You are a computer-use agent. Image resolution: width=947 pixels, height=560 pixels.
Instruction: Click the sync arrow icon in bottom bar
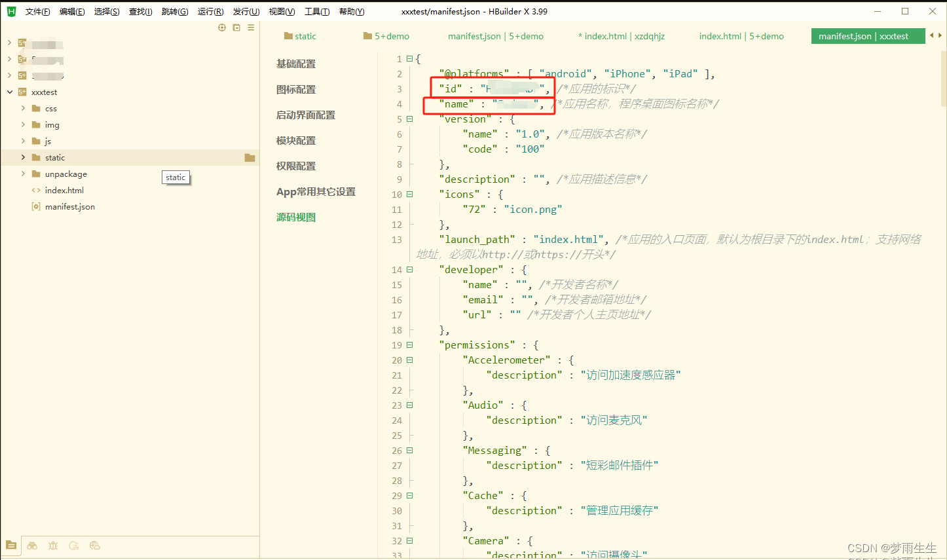coord(74,546)
